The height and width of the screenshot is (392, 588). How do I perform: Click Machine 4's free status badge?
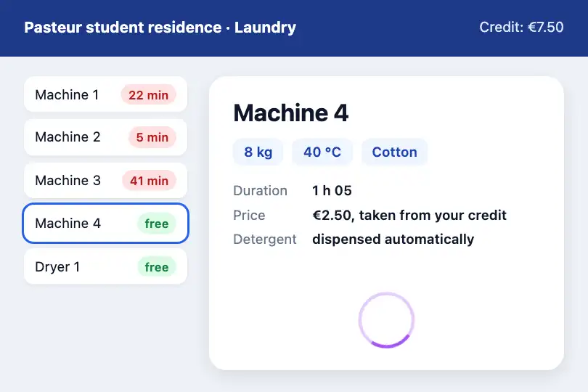tap(157, 224)
